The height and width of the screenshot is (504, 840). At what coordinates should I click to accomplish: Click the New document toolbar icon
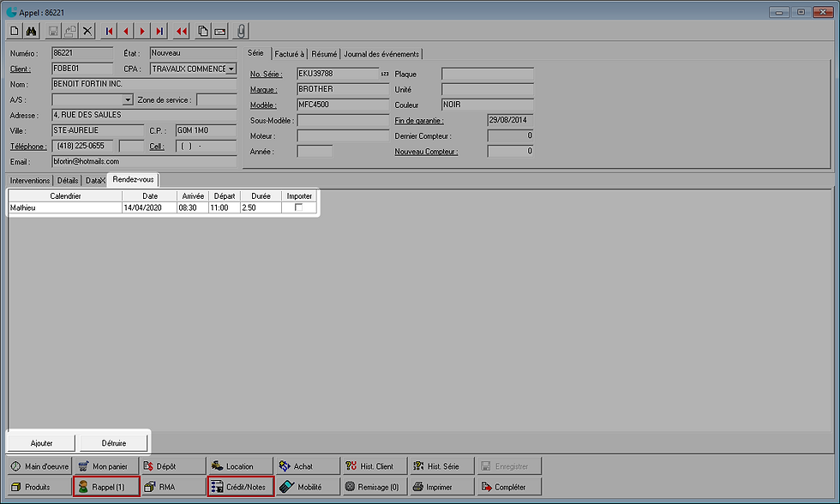pos(15,31)
